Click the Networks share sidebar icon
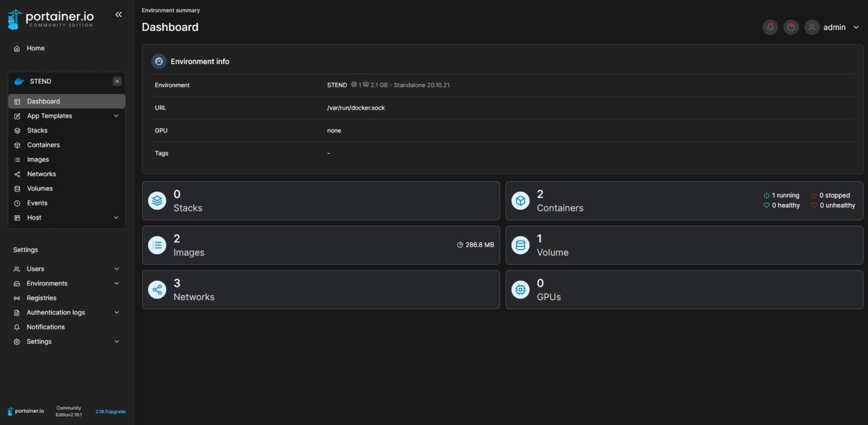This screenshot has height=425, width=868. point(17,175)
